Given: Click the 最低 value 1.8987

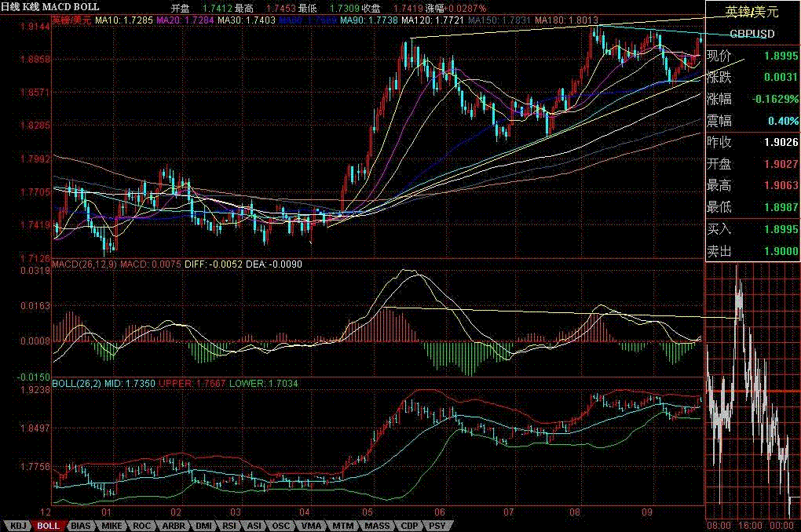Looking at the screenshot, I should point(781,207).
